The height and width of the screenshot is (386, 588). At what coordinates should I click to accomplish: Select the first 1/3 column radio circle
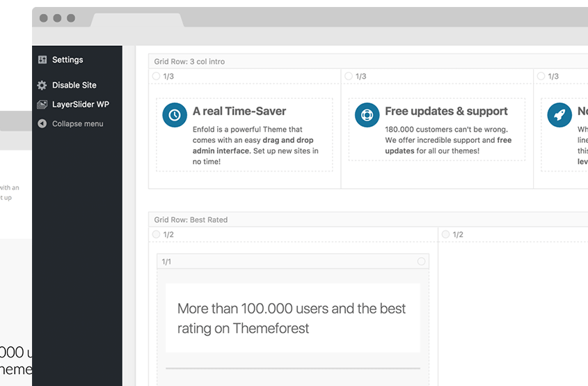[x=157, y=76]
